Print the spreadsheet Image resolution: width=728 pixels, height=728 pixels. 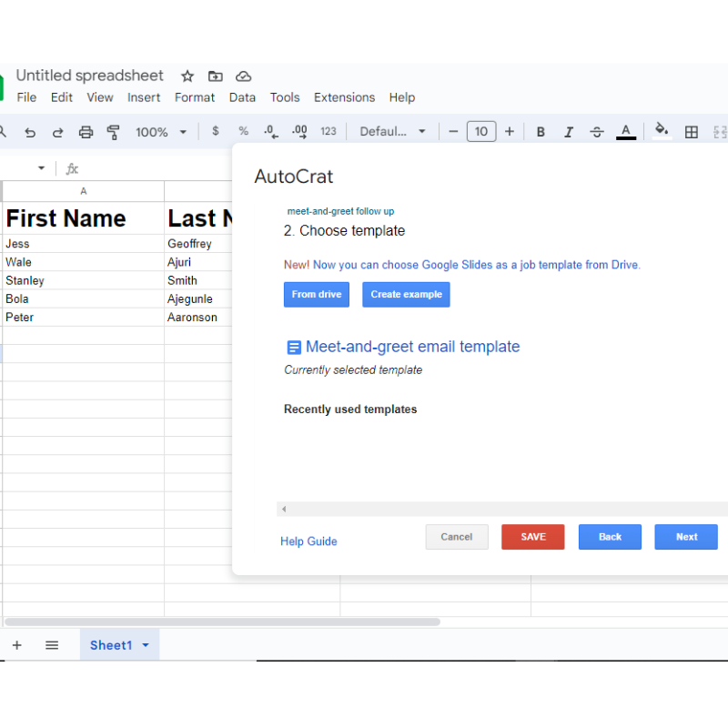(x=86, y=132)
